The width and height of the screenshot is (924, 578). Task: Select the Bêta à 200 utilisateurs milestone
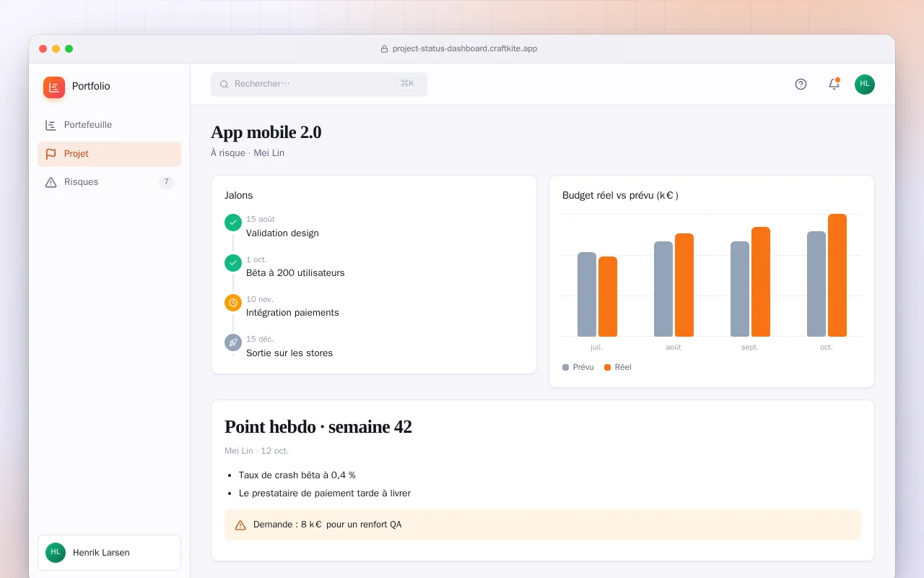point(295,273)
